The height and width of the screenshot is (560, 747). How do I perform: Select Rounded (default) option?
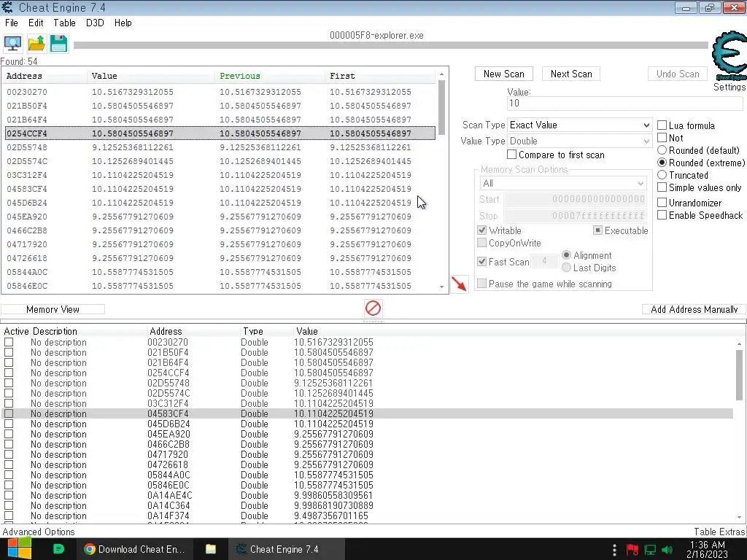[662, 150]
